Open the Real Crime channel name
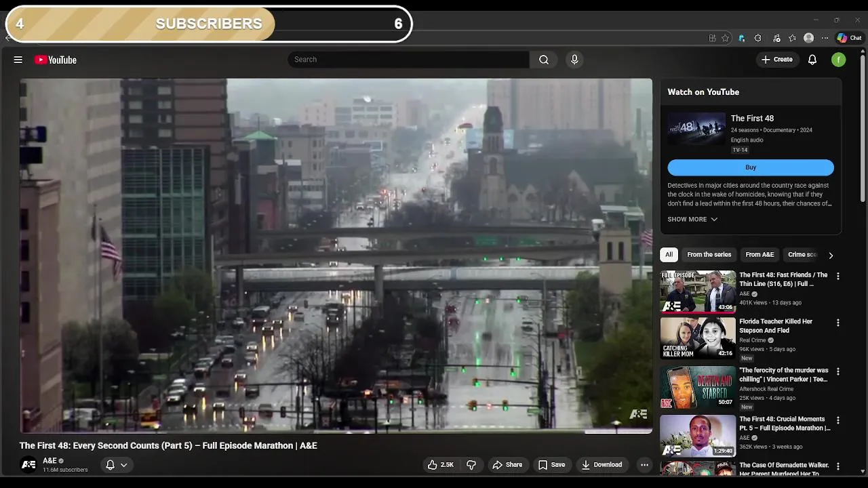 pos(752,340)
